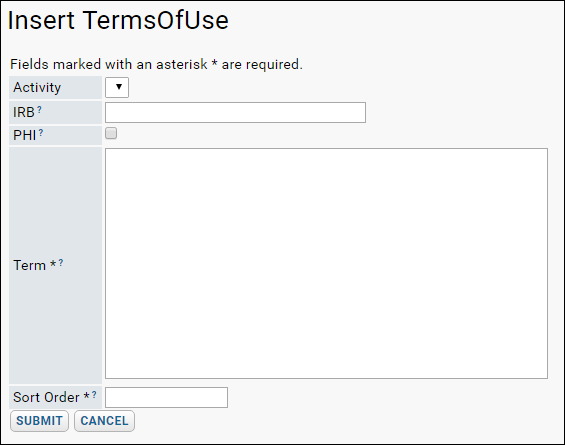Viewport: 565px width, 445px height.
Task: Click inside the large Term text area
Action: pos(326,263)
